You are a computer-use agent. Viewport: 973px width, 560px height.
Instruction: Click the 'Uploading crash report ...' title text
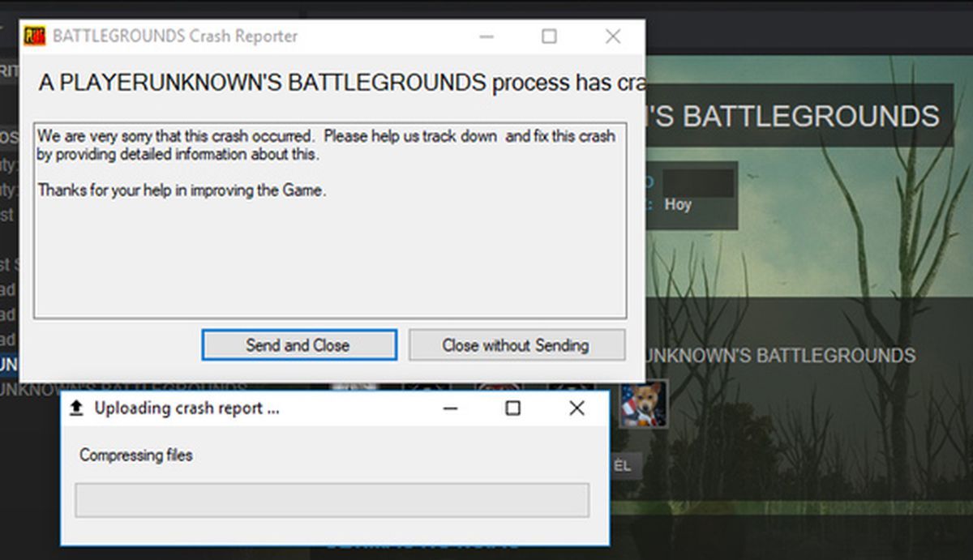click(187, 408)
